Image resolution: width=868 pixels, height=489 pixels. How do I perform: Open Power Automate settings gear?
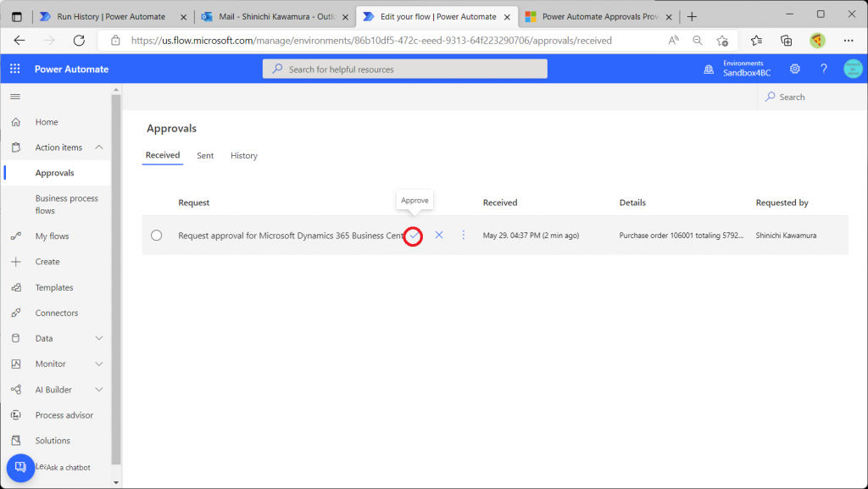point(795,69)
